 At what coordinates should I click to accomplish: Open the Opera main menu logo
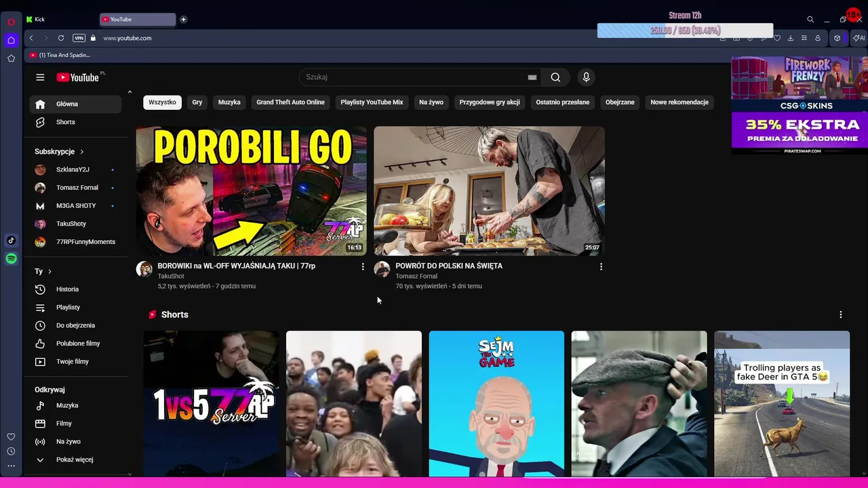[11, 22]
